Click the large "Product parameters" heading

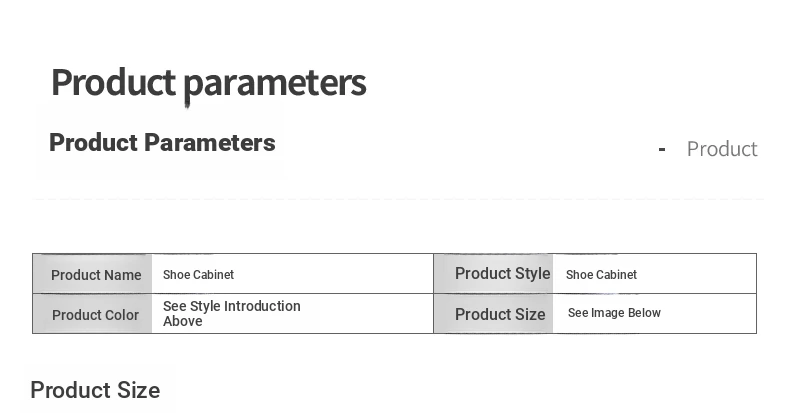click(x=208, y=82)
